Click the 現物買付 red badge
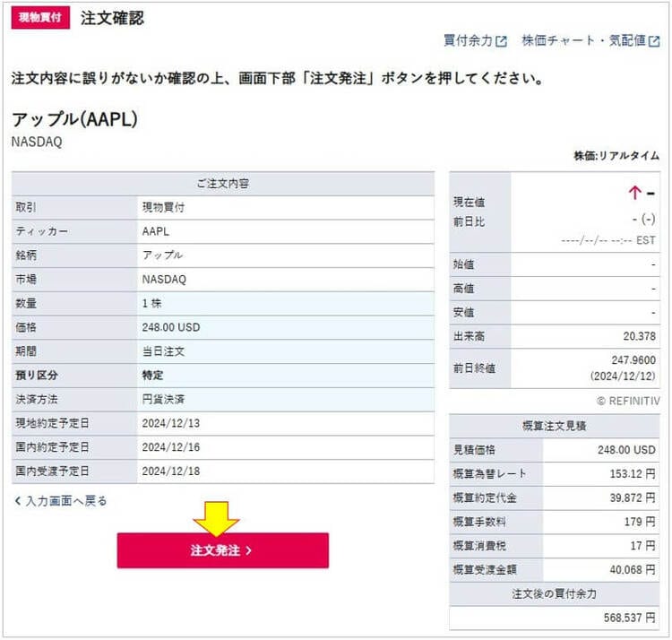Viewport: 672px width, 640px height. 40,18
